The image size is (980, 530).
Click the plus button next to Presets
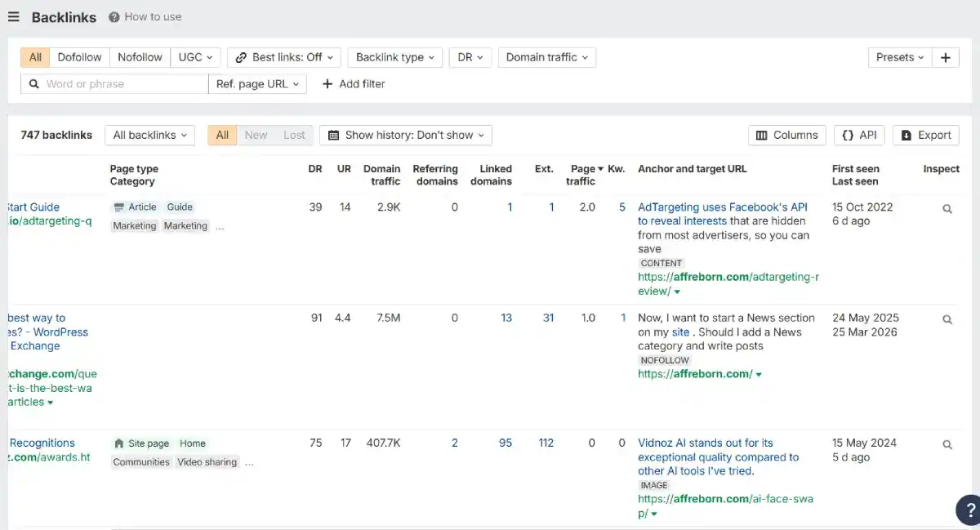[x=945, y=57]
